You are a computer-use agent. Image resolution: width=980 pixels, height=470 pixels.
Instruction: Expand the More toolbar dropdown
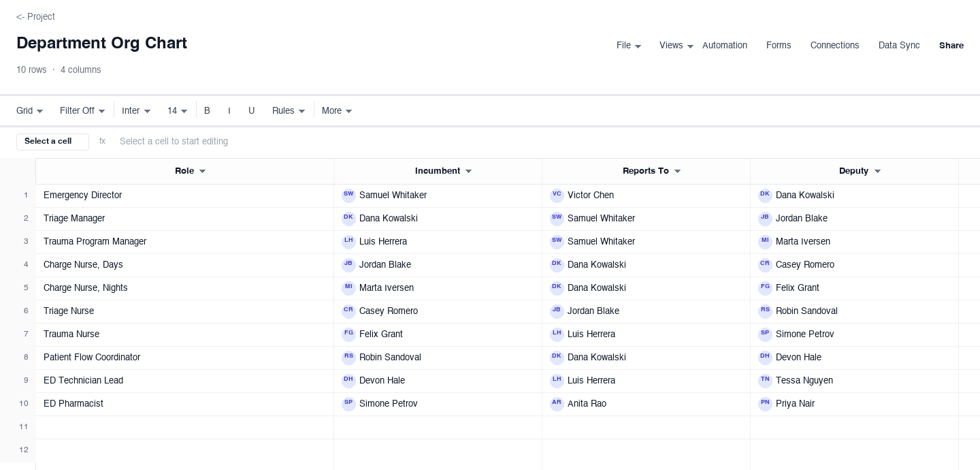tap(337, 111)
